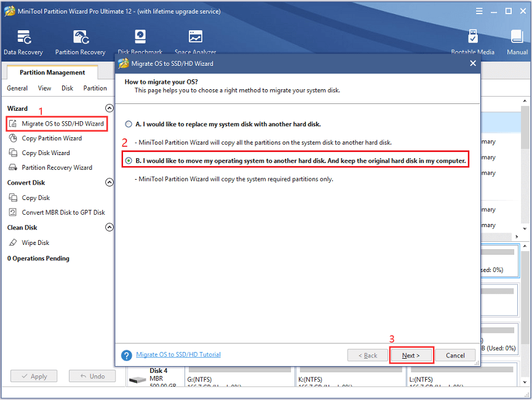Click Copy Disk Wizard icon
The width and height of the screenshot is (532, 400).
(13, 153)
